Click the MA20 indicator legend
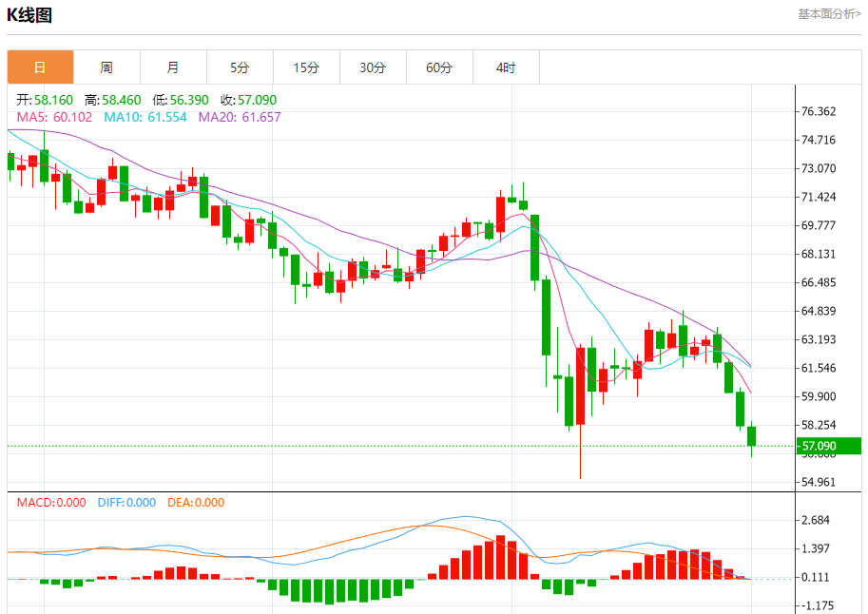Viewport: 868px width, 614px height. (239, 117)
